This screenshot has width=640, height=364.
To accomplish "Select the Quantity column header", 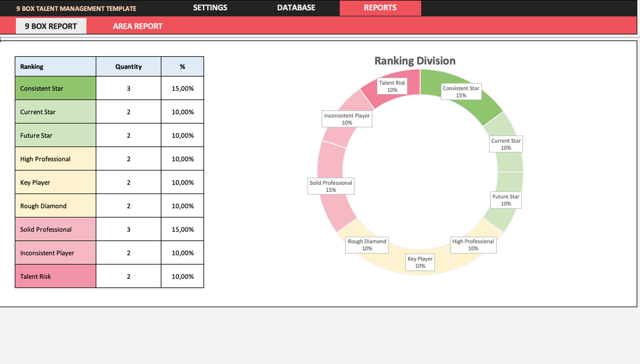I will pyautogui.click(x=128, y=66).
